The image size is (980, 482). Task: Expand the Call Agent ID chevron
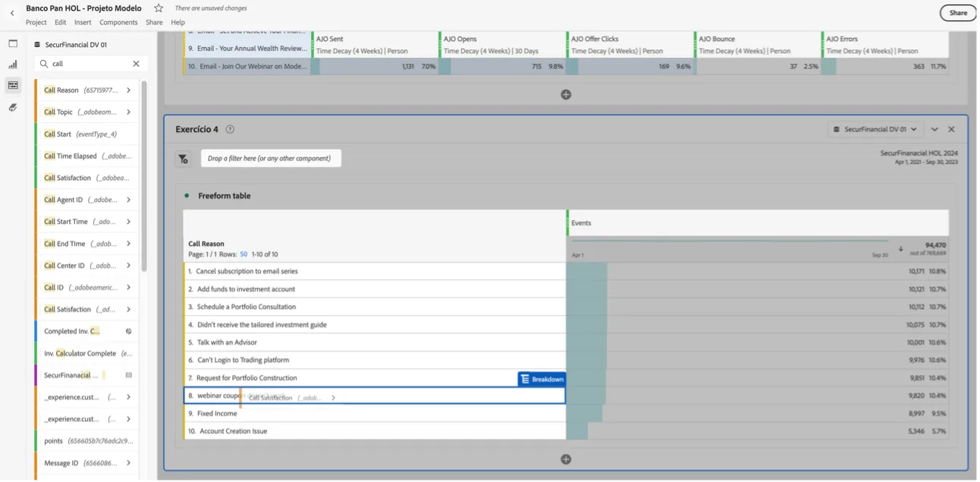coord(128,200)
